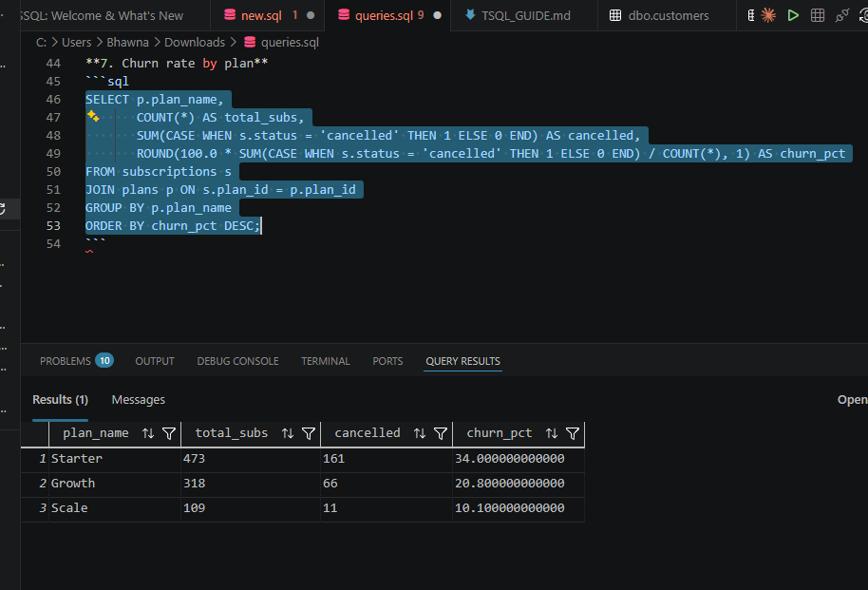Click the grid table icon in editor toolbar
This screenshot has height=590, width=868.
click(x=818, y=15)
